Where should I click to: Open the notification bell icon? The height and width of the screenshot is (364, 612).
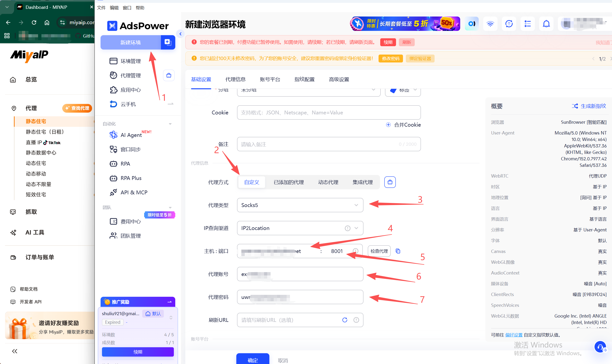coord(546,24)
